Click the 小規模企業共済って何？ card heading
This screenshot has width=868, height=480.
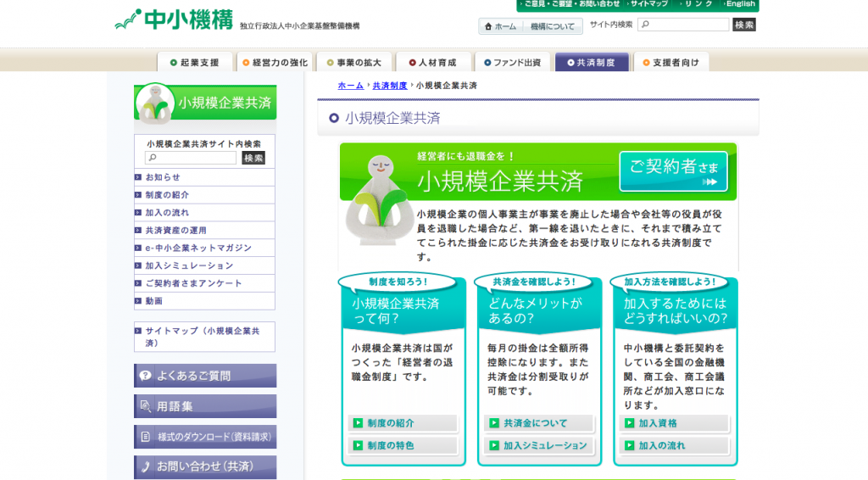pyautogui.click(x=396, y=310)
